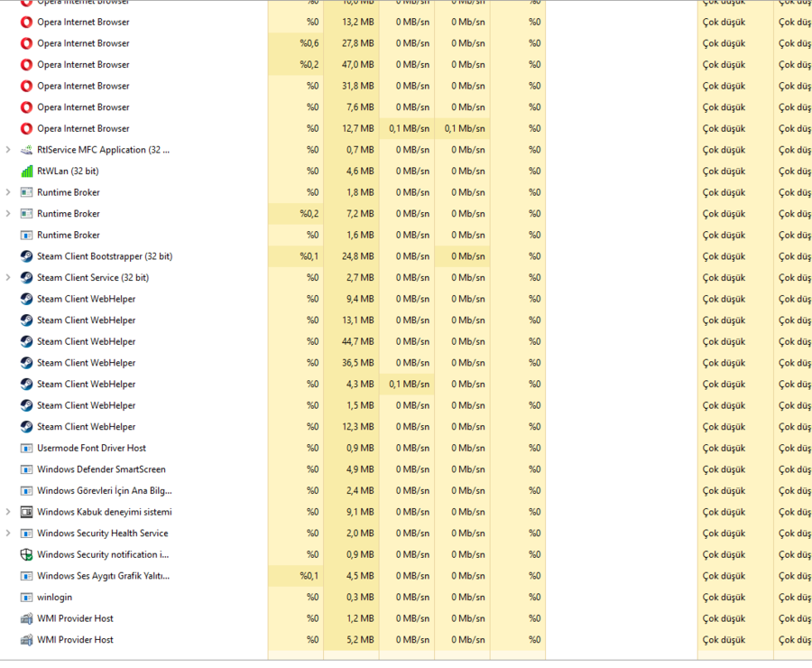Click the Steam Client Service icon
Screen dimensions: 812x668
coord(26,278)
